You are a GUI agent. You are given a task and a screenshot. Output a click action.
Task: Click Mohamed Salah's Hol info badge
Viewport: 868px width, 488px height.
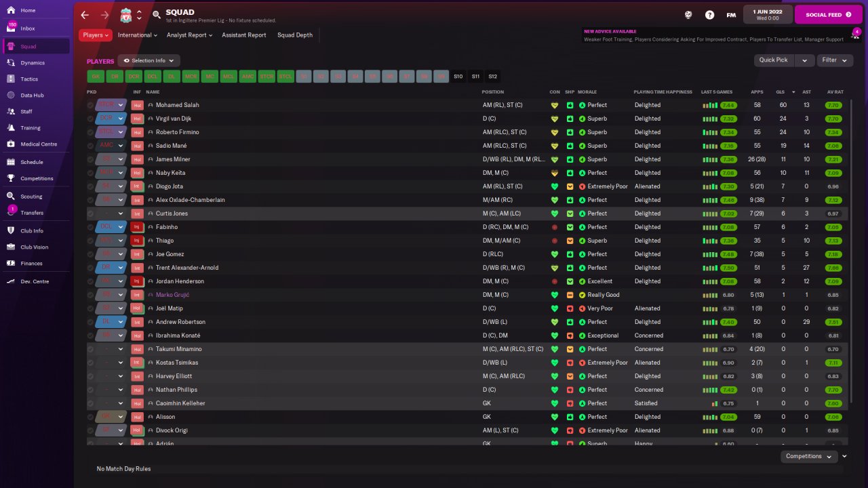pos(137,105)
